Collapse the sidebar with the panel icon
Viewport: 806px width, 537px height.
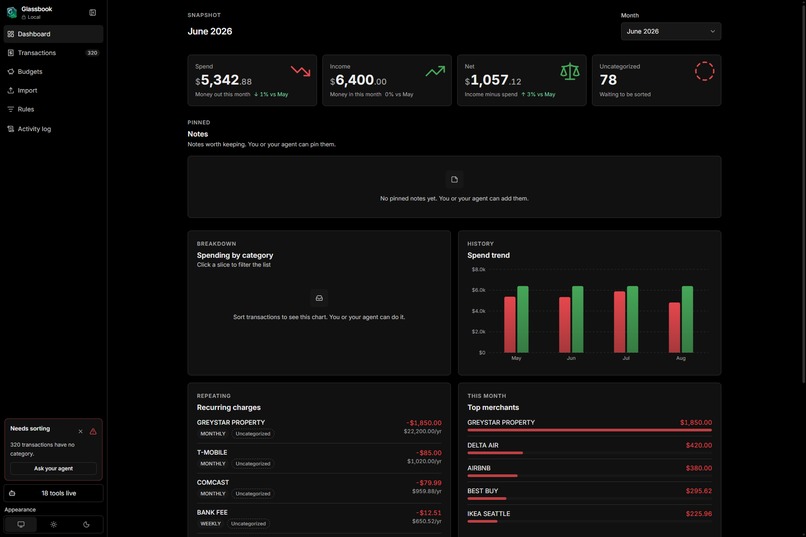tap(93, 12)
